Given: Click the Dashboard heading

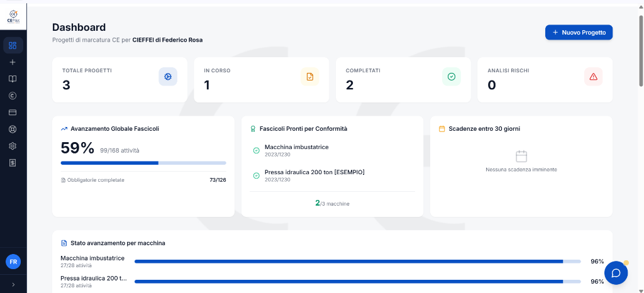Looking at the screenshot, I should click(x=79, y=28).
